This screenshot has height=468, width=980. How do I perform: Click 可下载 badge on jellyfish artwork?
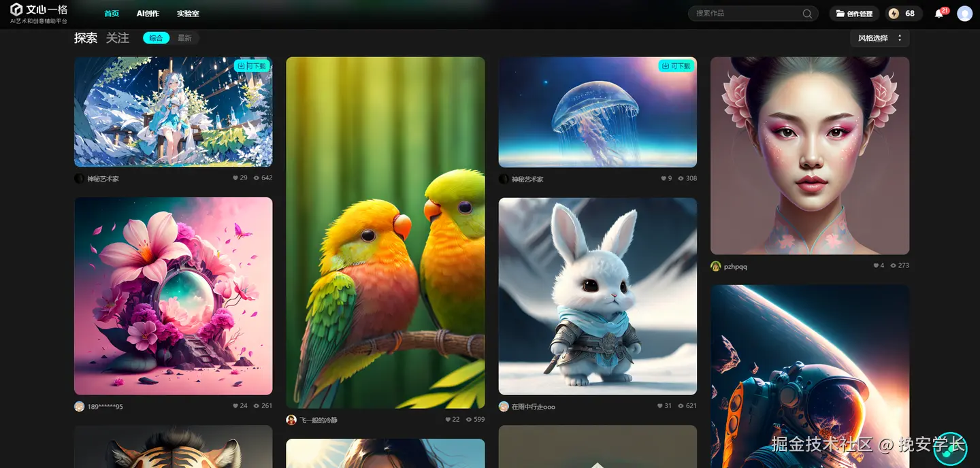pyautogui.click(x=676, y=66)
